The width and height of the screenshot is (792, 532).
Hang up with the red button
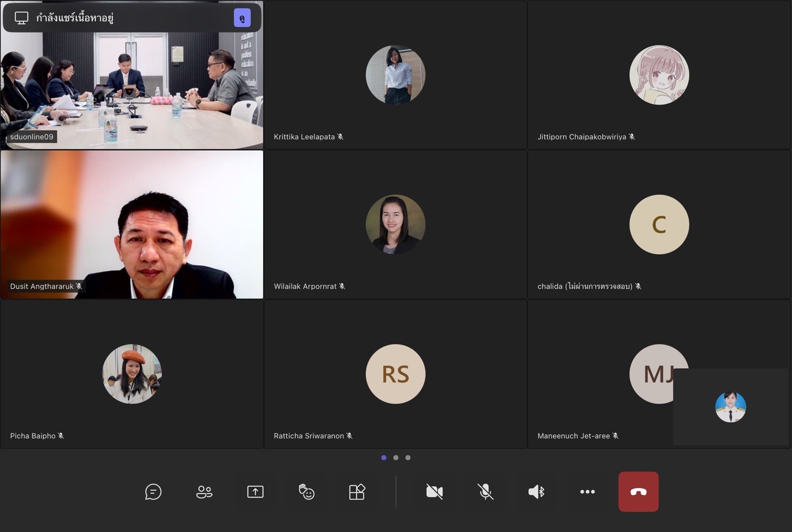coord(638,492)
